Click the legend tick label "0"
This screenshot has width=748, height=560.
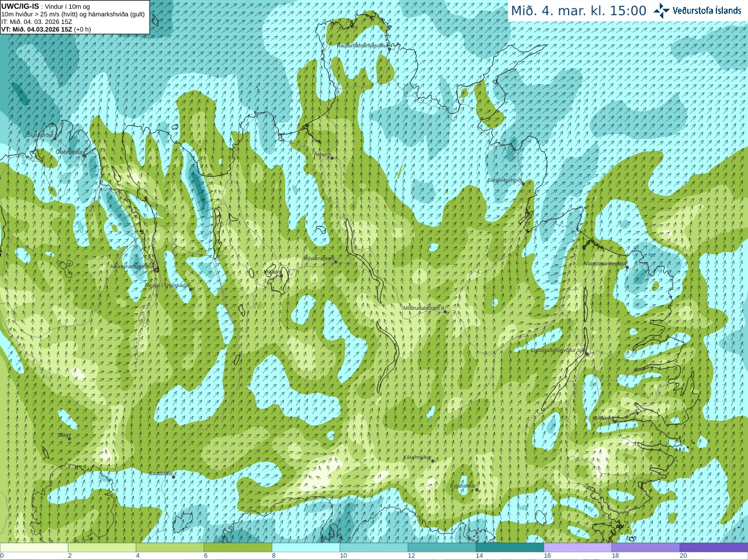(x=2, y=556)
